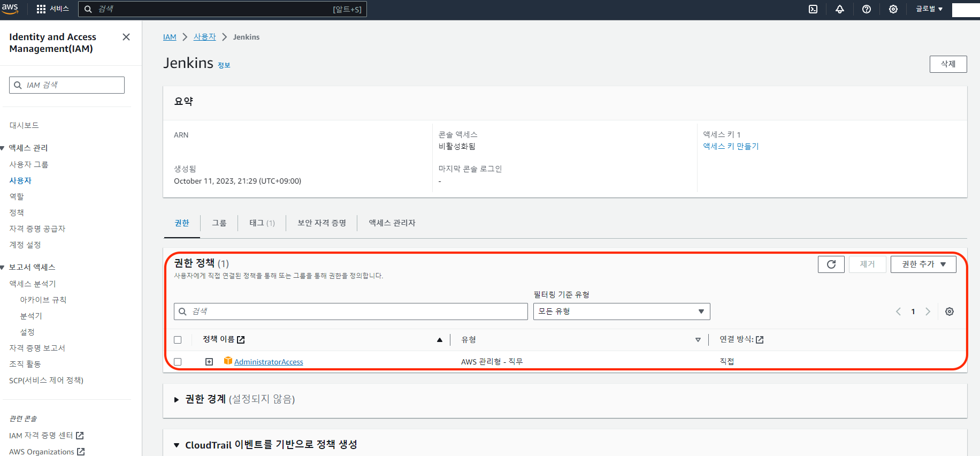Select all policies header checkbox
Screen dimensions: 980x456
click(x=178, y=340)
